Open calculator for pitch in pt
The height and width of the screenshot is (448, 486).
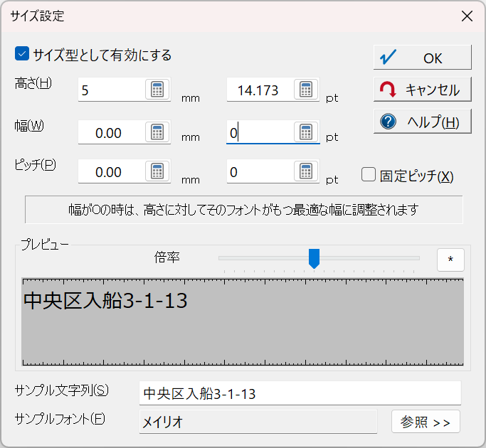[306, 171]
